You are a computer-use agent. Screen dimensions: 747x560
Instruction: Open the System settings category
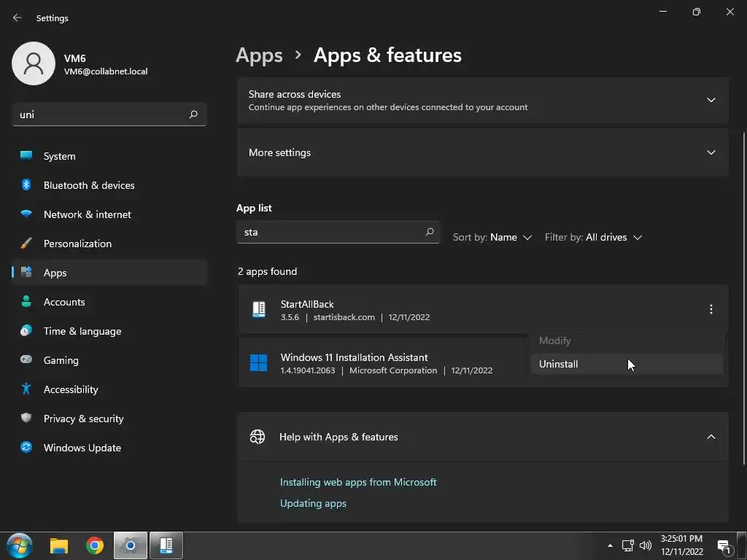[59, 156]
